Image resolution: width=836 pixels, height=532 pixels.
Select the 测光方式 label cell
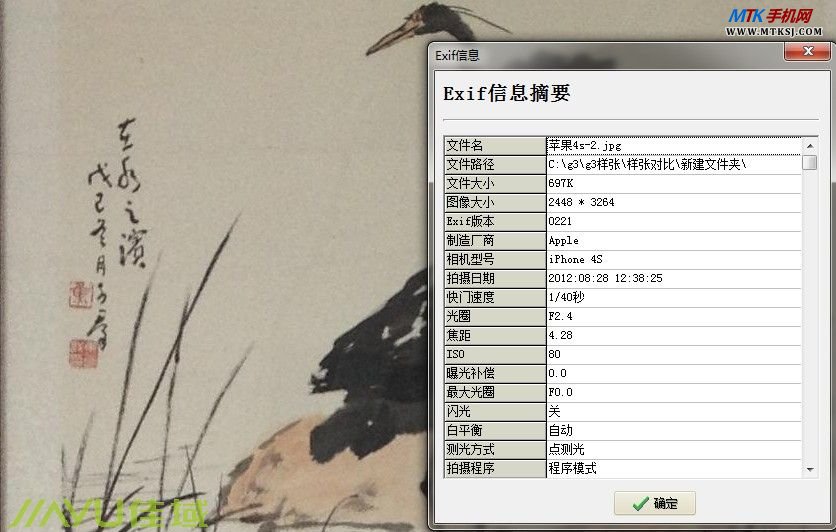coord(495,449)
